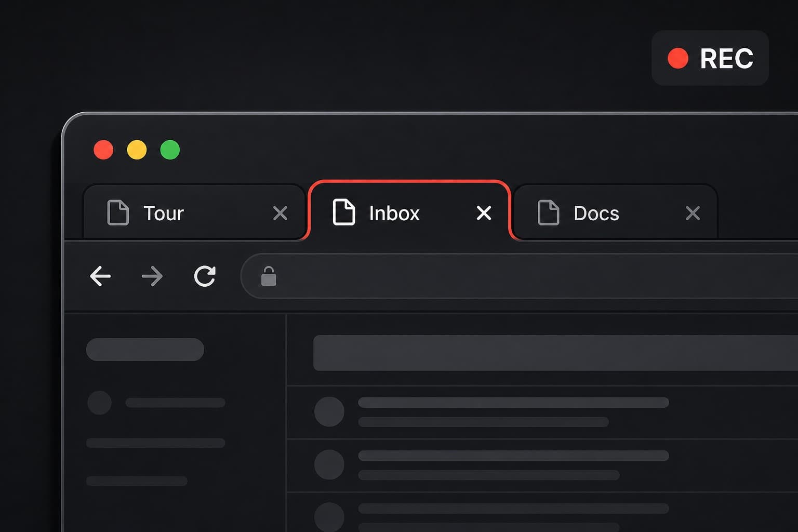Click the address bar URL field
The image size is (798, 532).
[x=520, y=276]
